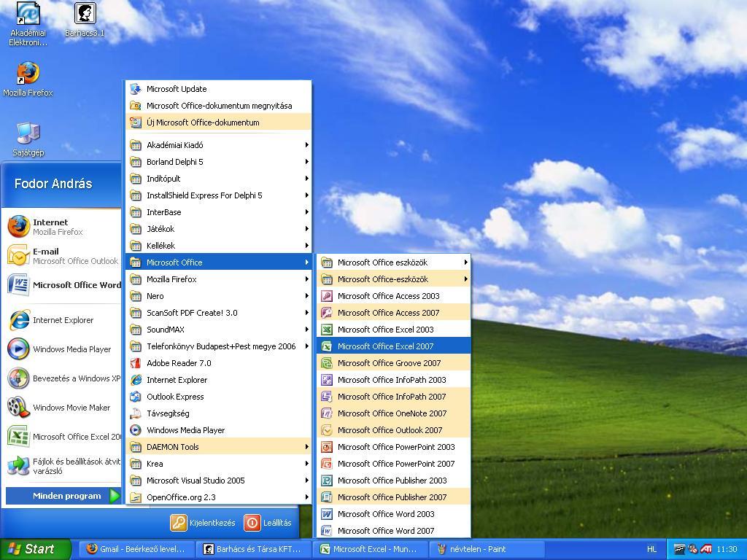Image resolution: width=747 pixels, height=560 pixels.
Task: Switch to Barhács és Társa KFT taskbar button
Action: click(254, 549)
